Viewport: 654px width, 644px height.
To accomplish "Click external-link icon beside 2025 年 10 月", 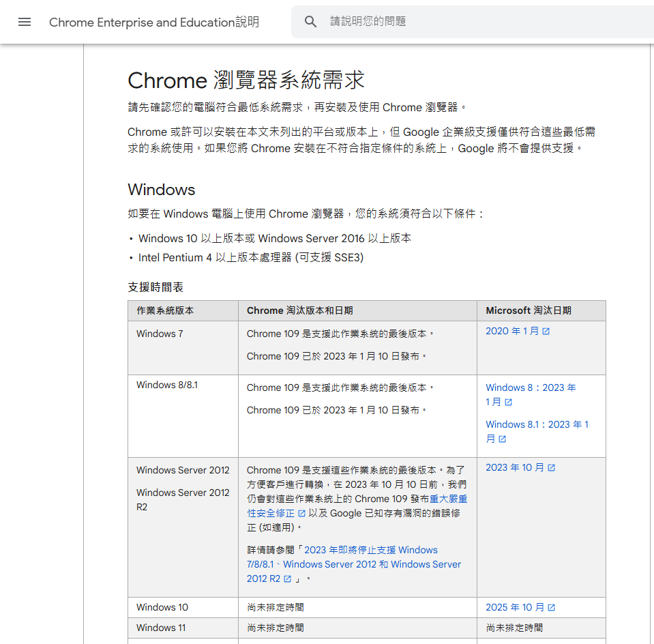I will click(552, 608).
